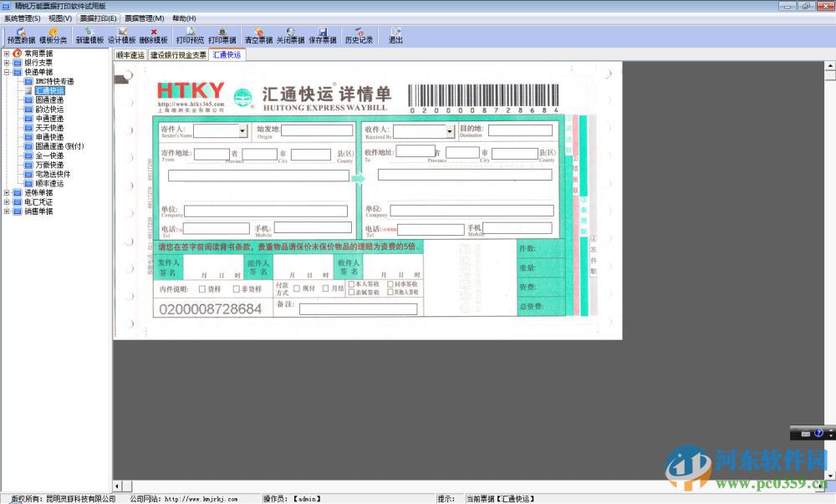Click the 汇通快运 document icon in tree
836x504 pixels.
coord(28,90)
